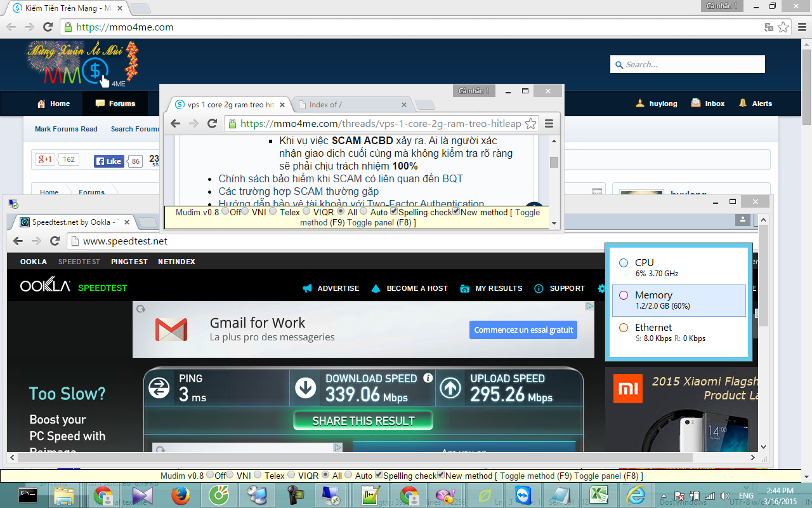Screen dimensions: 812x508
Task: Select VNI radio in the bottom Mudim bar
Action: tap(231, 475)
